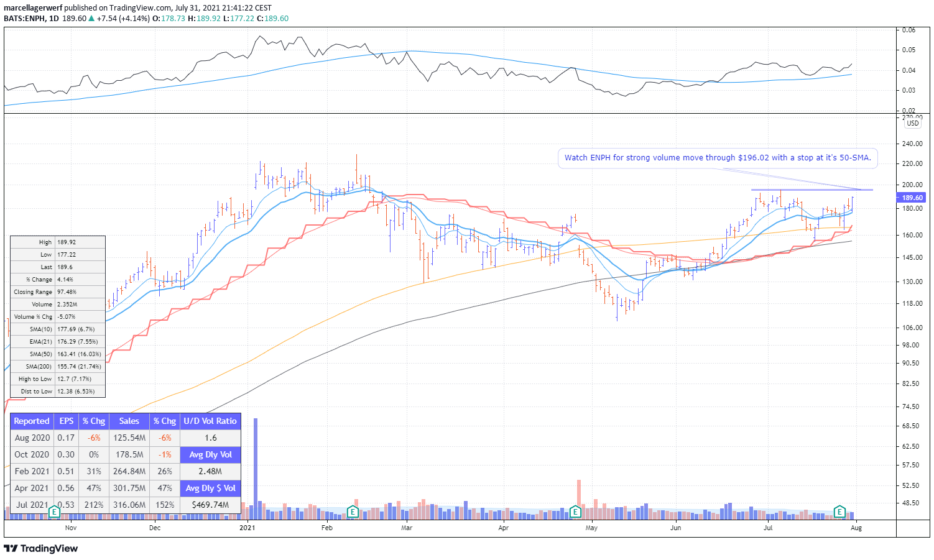Click the 'Avg Dly $ Vol' label cell
Screen dimensions: 934x560
click(210, 489)
